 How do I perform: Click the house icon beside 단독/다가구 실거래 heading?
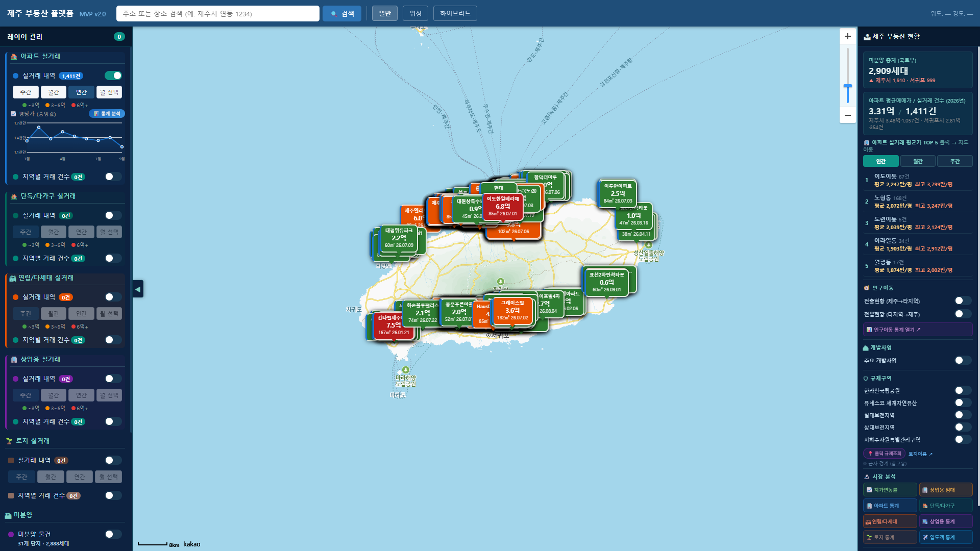pos(14,196)
